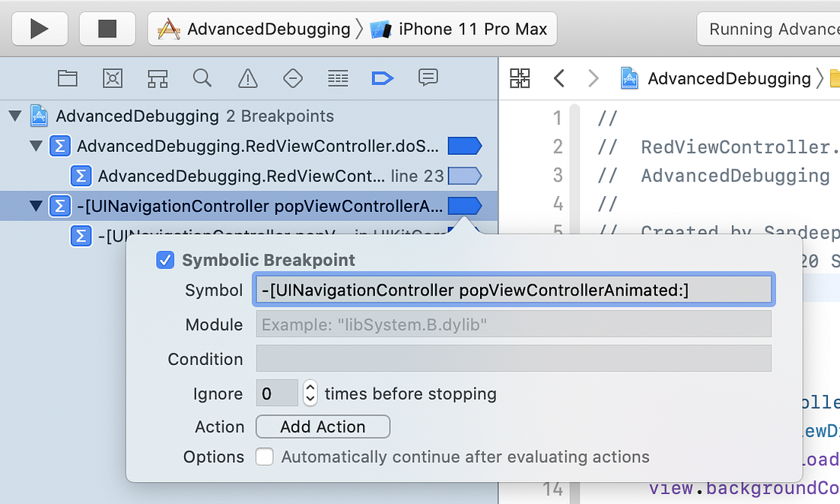Collapse the RedViewController.doS breakpoint group
This screenshot has height=504, width=840.
coord(36,145)
